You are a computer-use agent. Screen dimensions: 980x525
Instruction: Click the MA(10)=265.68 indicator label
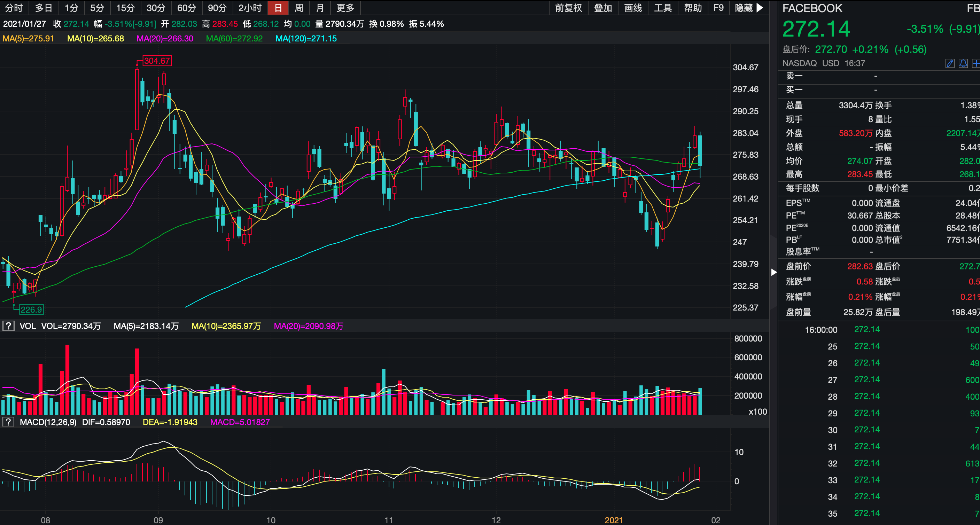click(x=95, y=39)
